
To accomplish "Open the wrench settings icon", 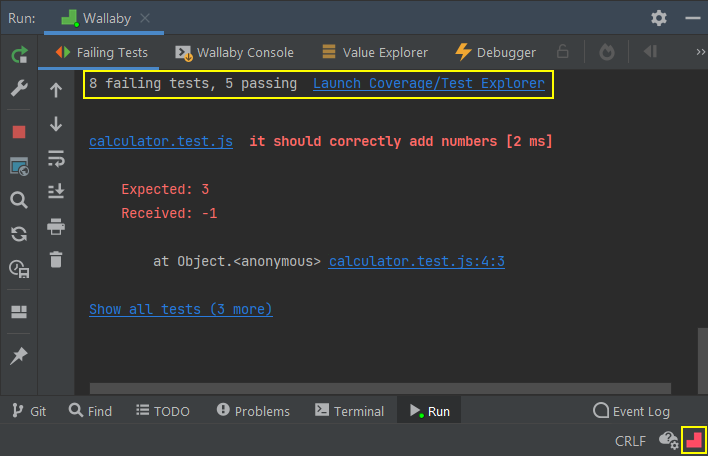I will 19,90.
